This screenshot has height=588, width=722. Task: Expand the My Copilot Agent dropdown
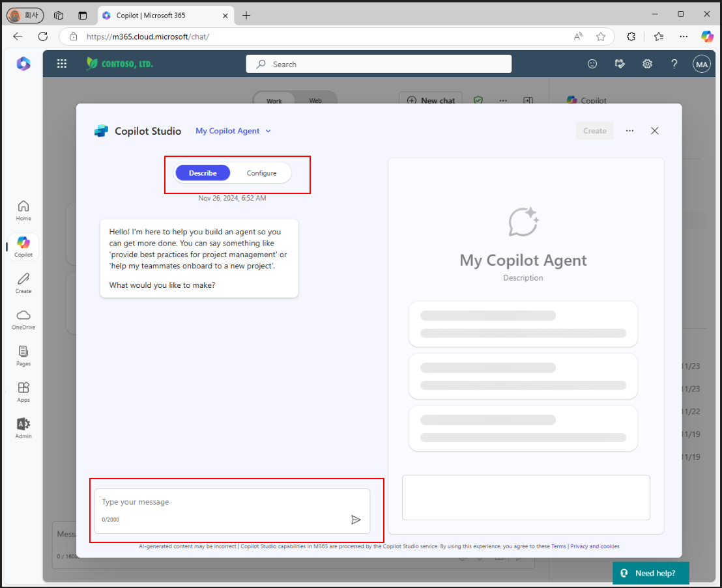click(233, 131)
